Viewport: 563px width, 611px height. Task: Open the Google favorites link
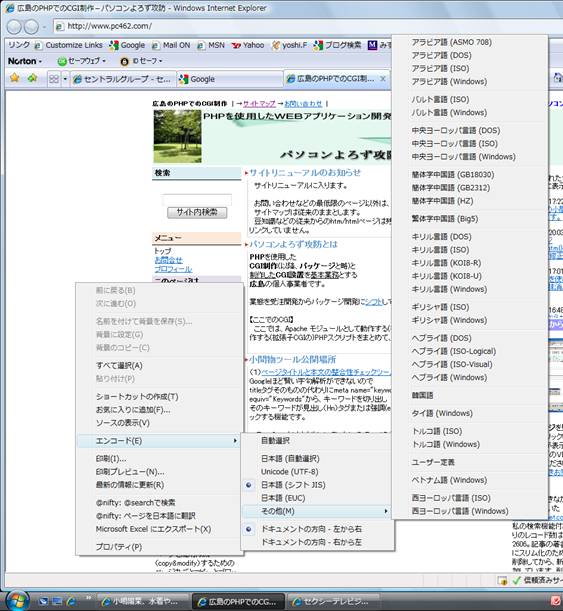[x=127, y=45]
